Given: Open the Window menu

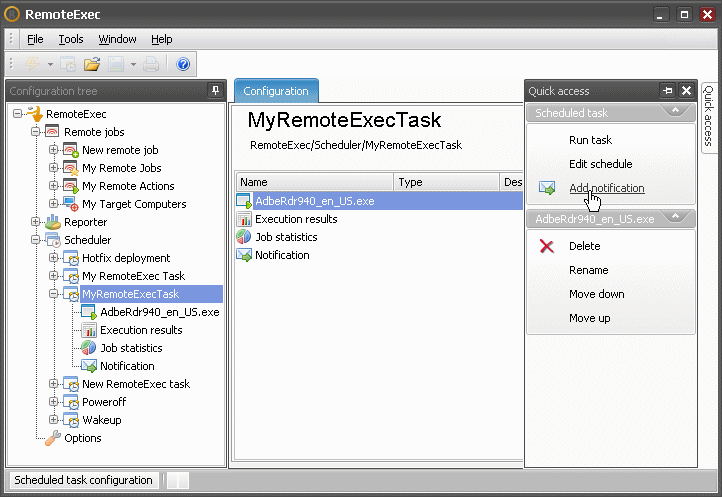Looking at the screenshot, I should point(117,39).
